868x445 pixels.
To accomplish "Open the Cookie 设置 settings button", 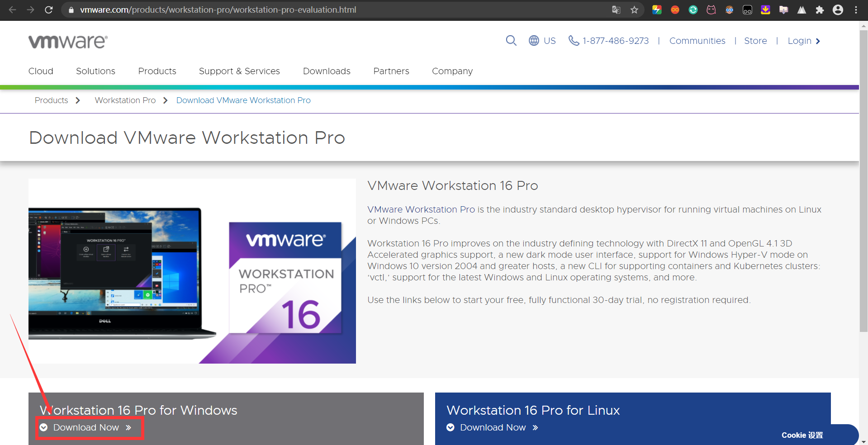I will click(802, 435).
